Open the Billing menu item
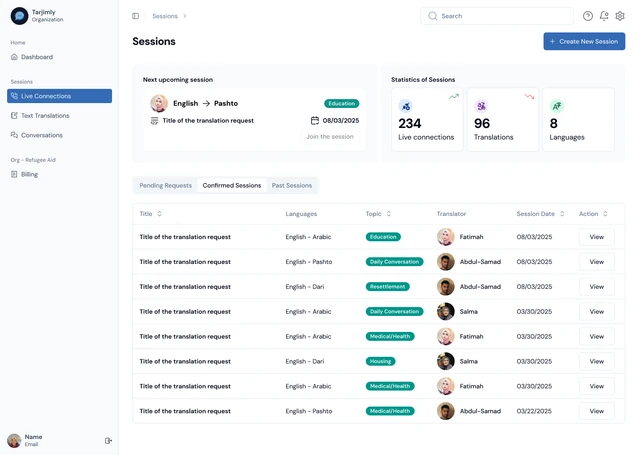 60,174
